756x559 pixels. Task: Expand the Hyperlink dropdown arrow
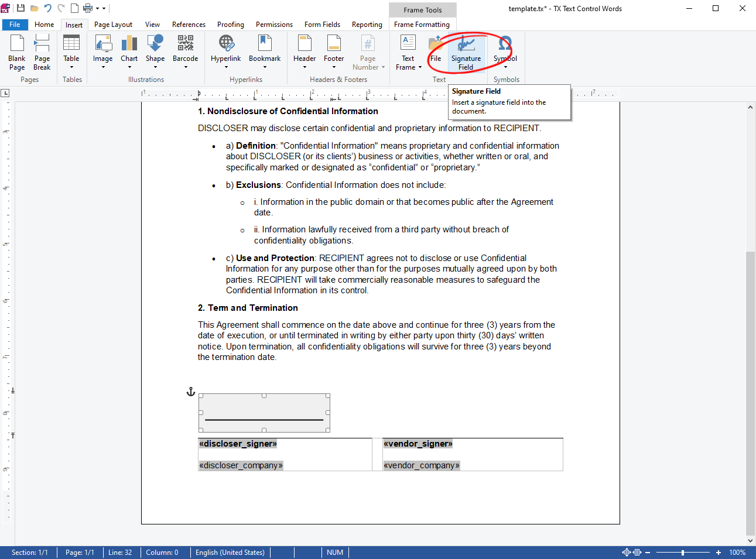tap(226, 67)
